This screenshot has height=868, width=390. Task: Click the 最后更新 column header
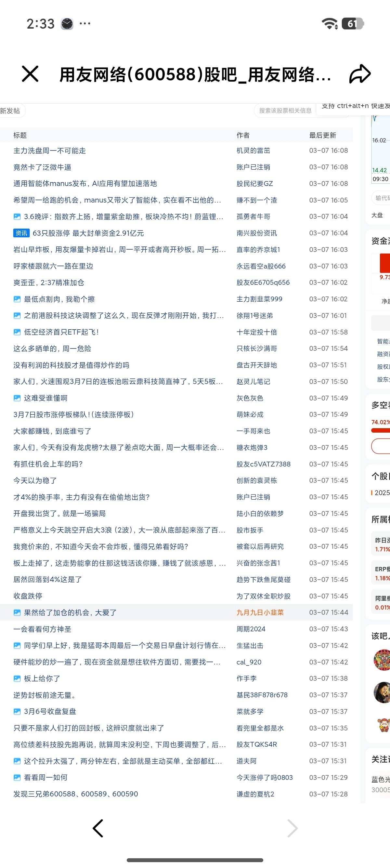pyautogui.click(x=323, y=136)
